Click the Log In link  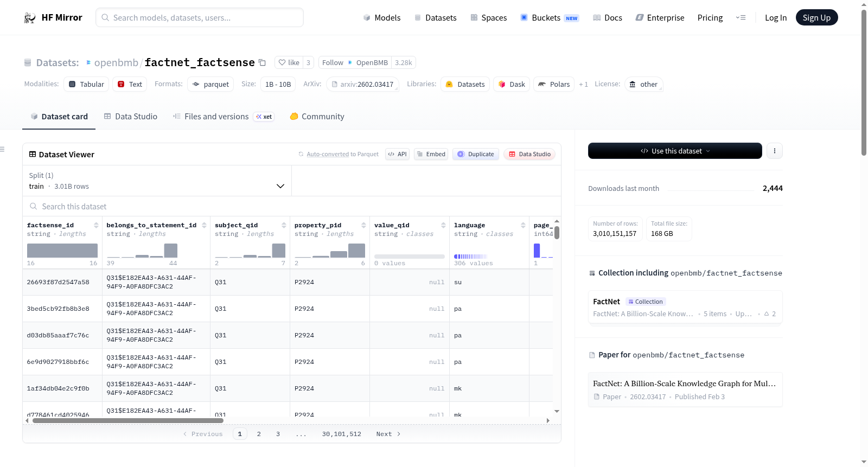(776, 18)
